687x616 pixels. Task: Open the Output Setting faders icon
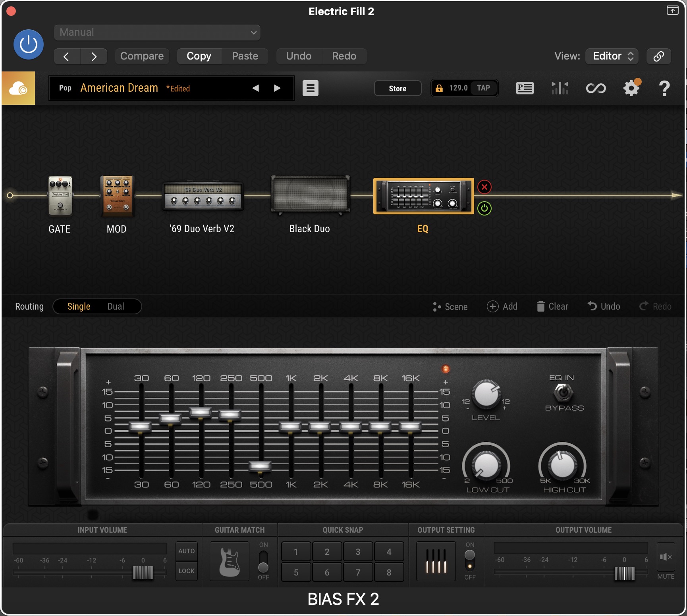436,561
